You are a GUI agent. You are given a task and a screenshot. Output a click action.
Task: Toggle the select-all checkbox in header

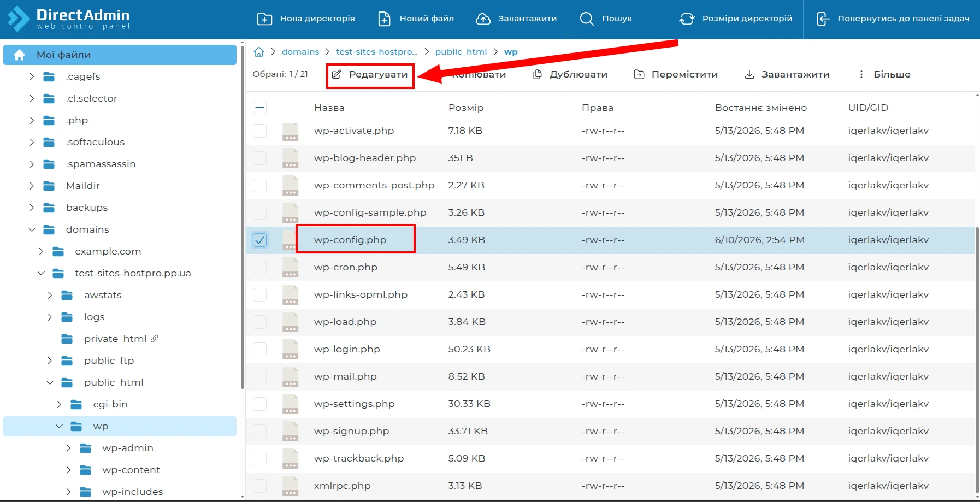coord(260,108)
